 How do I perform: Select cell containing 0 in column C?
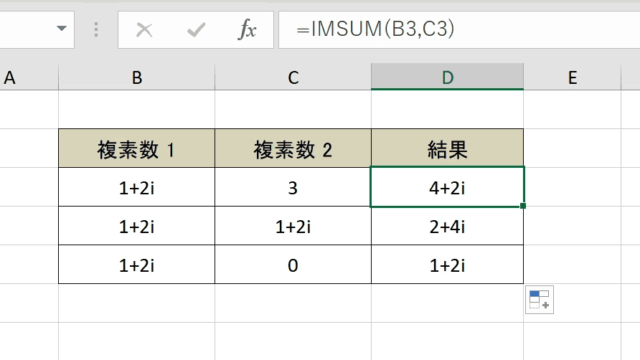293,264
